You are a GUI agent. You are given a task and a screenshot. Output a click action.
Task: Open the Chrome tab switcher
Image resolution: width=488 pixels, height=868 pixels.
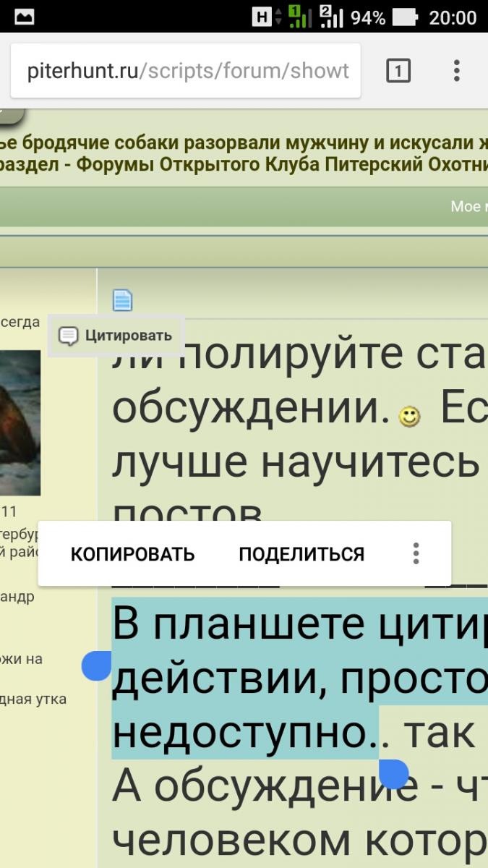pos(398,71)
